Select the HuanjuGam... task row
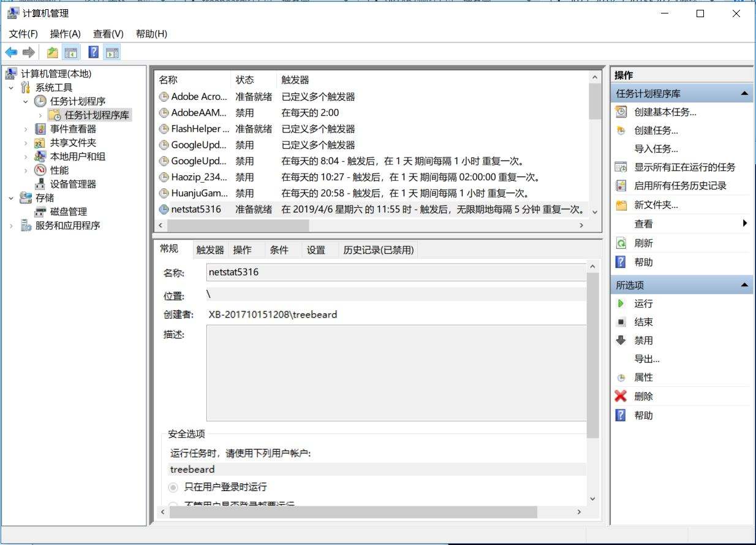Viewport: 756px width, 545px height. tap(371, 193)
